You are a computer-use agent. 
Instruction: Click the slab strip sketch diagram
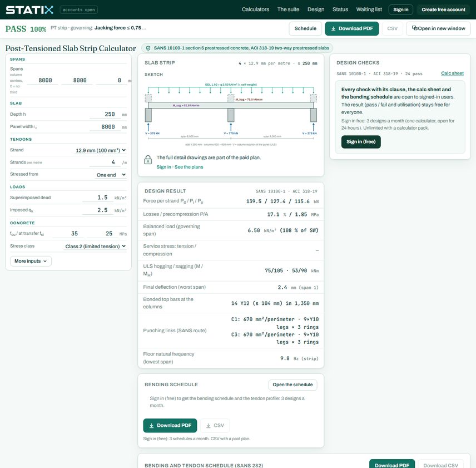(x=231, y=114)
